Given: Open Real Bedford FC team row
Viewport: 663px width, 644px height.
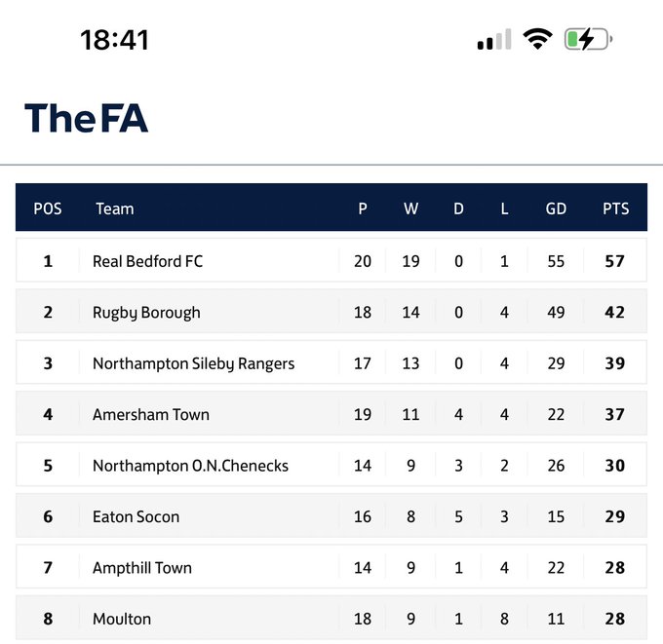Looking at the screenshot, I should pos(331,261).
